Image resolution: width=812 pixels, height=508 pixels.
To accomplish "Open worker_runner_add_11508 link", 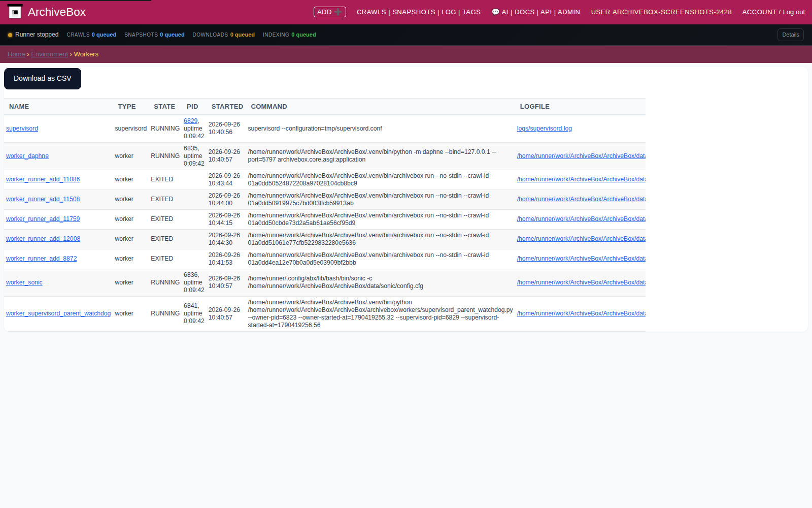I will click(43, 199).
